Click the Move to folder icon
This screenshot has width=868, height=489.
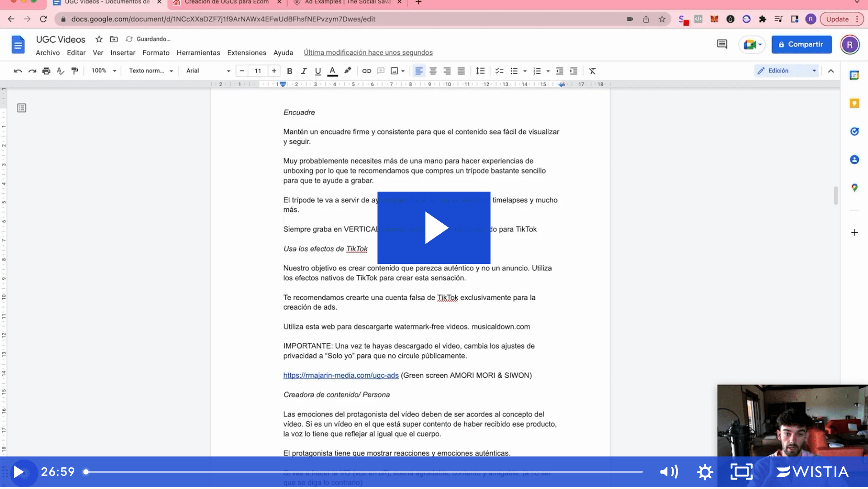coord(114,39)
